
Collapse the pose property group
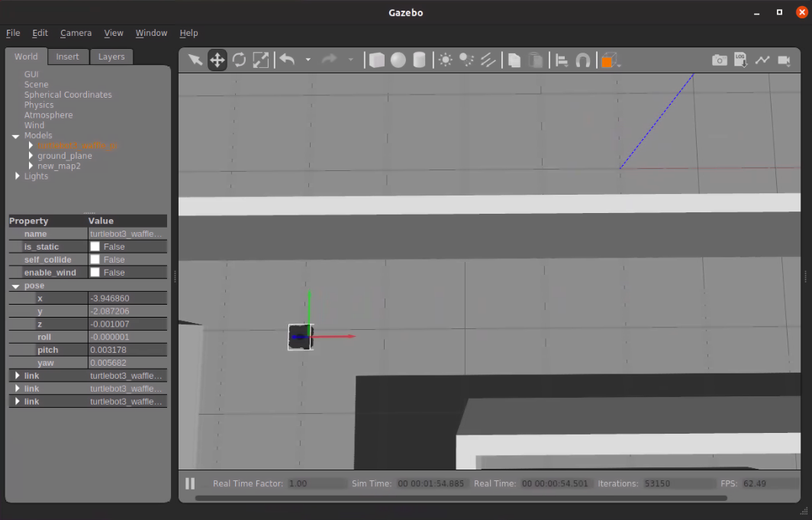[16, 286]
